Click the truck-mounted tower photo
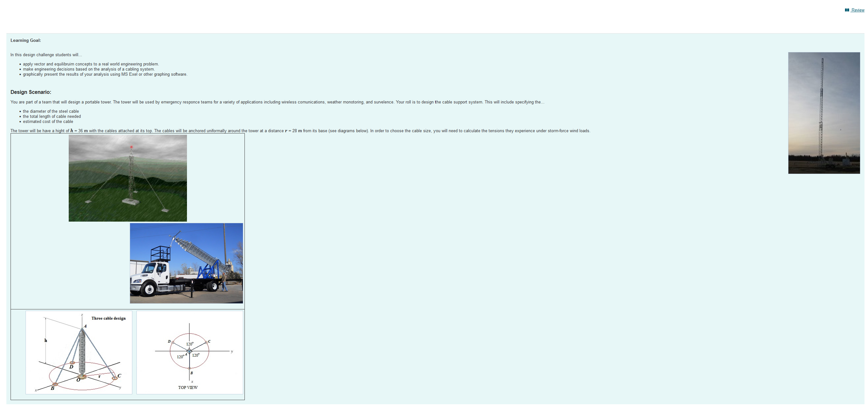 [x=186, y=263]
